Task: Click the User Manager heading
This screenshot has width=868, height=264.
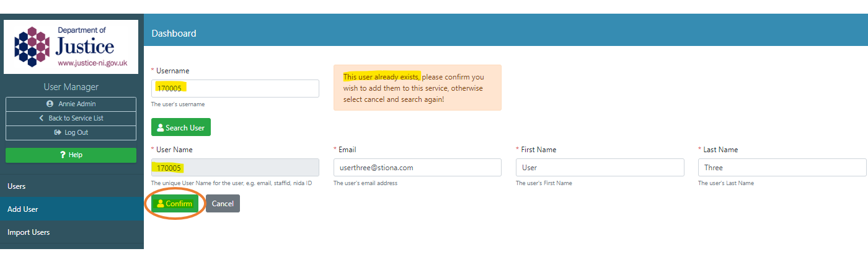Action: coord(71,87)
